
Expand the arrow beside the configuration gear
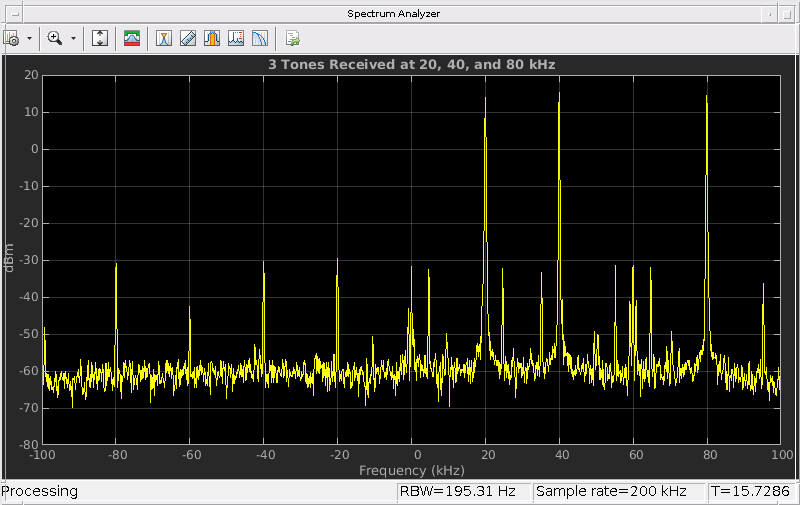tap(29, 38)
